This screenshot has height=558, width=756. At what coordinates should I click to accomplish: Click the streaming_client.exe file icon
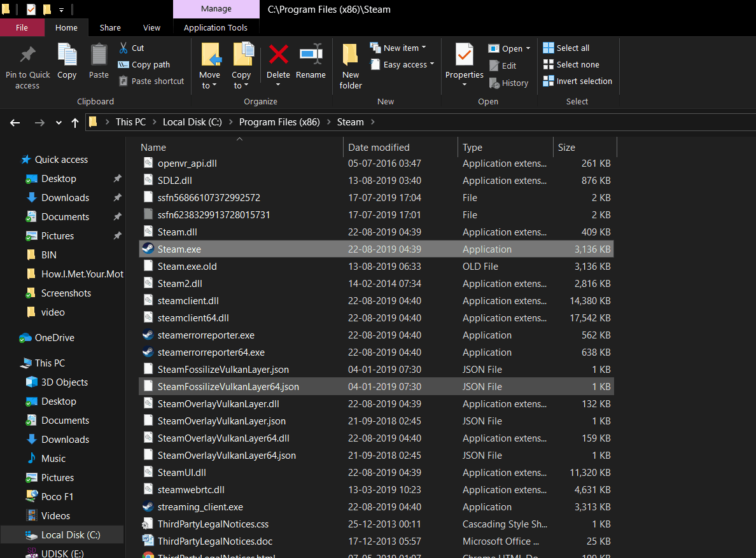click(148, 506)
